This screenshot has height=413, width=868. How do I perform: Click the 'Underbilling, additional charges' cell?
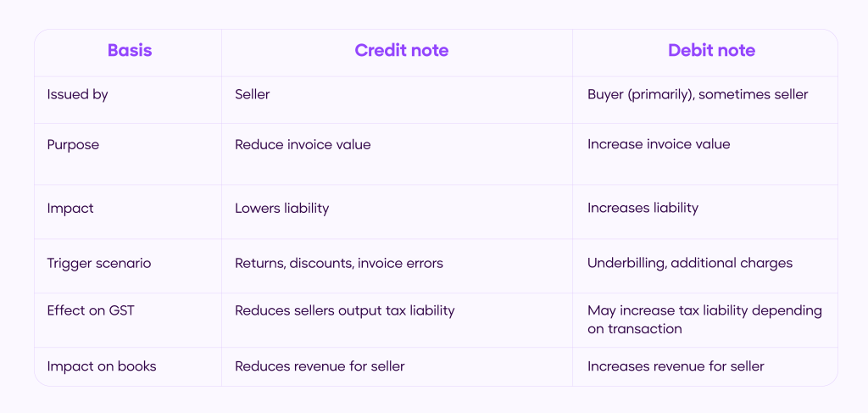click(x=690, y=263)
